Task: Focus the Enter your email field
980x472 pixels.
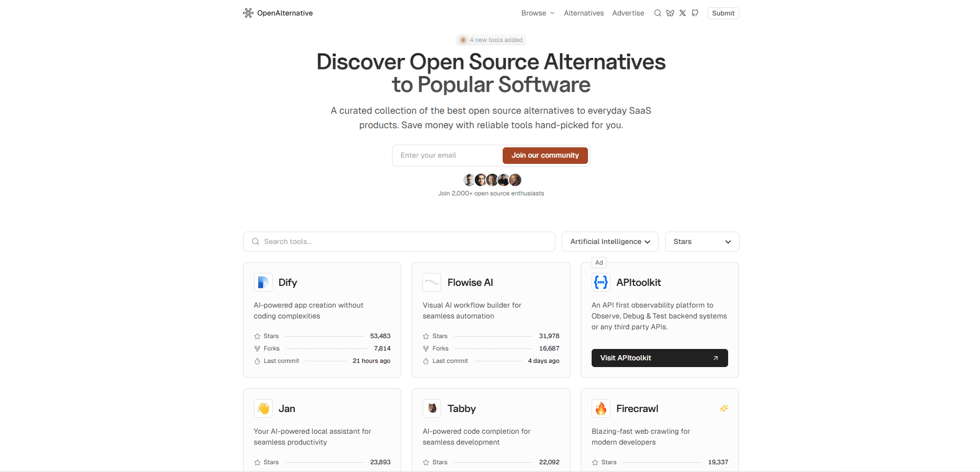Action: (448, 155)
